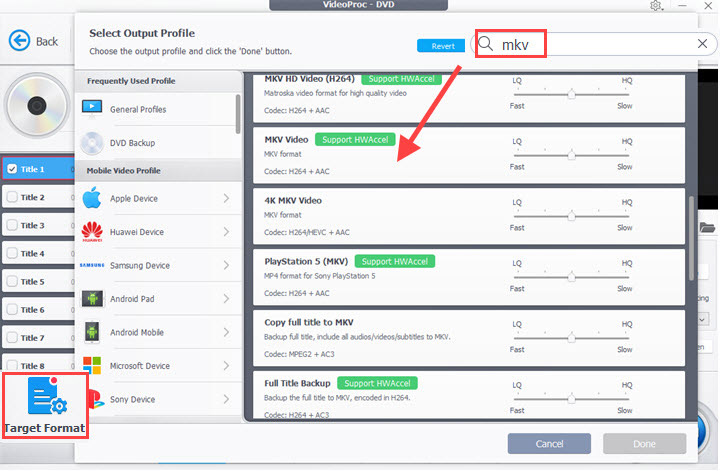The image size is (720, 471).
Task: Open Android Pad profiles
Action: pos(156,299)
